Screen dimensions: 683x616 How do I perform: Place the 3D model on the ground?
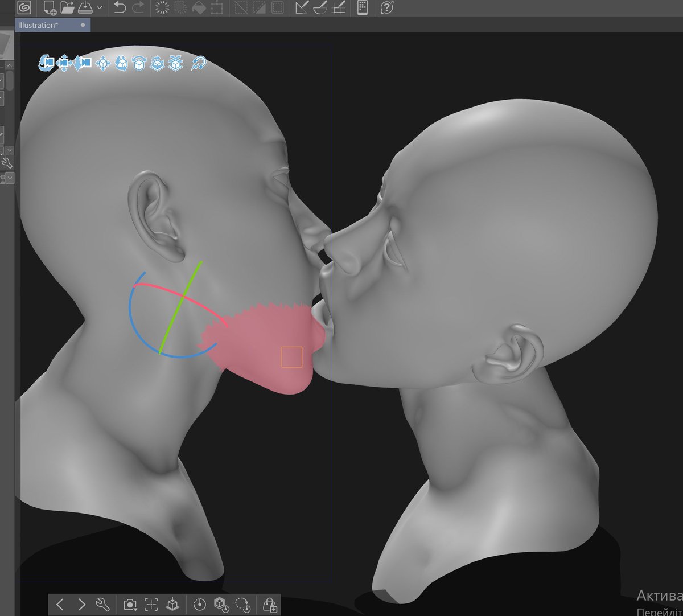[x=172, y=604]
